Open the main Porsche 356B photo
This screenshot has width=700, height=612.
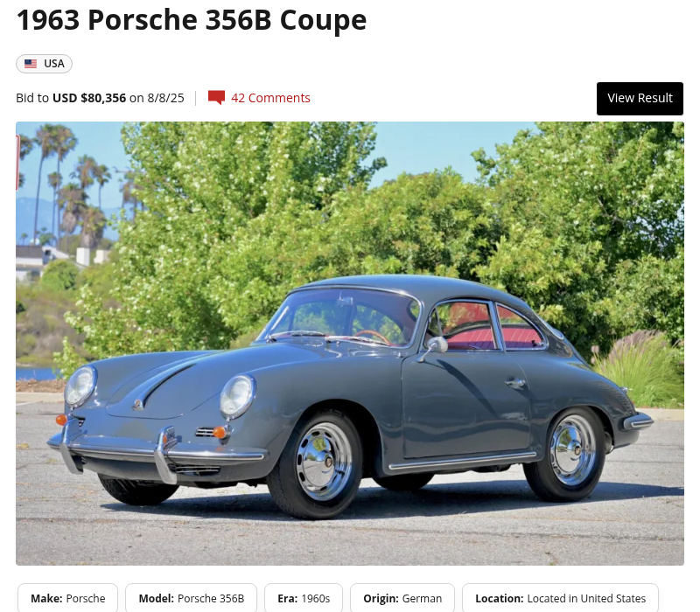coord(350,344)
